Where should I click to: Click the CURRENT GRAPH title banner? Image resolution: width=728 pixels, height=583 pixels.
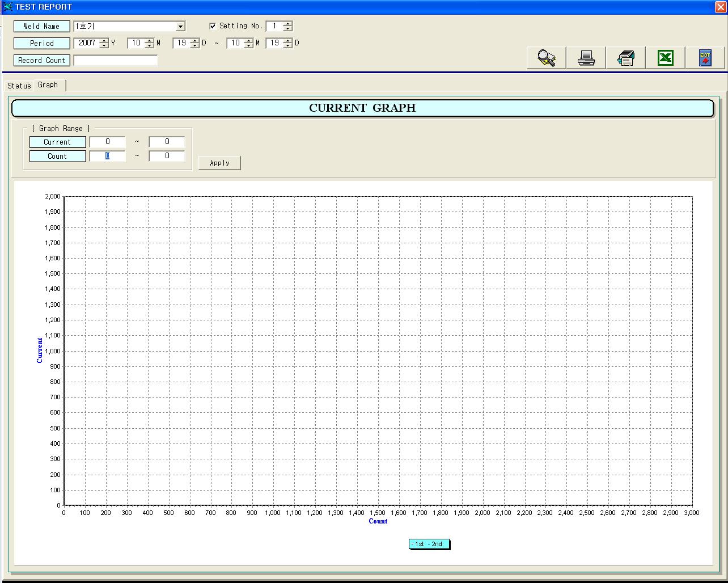pyautogui.click(x=362, y=108)
